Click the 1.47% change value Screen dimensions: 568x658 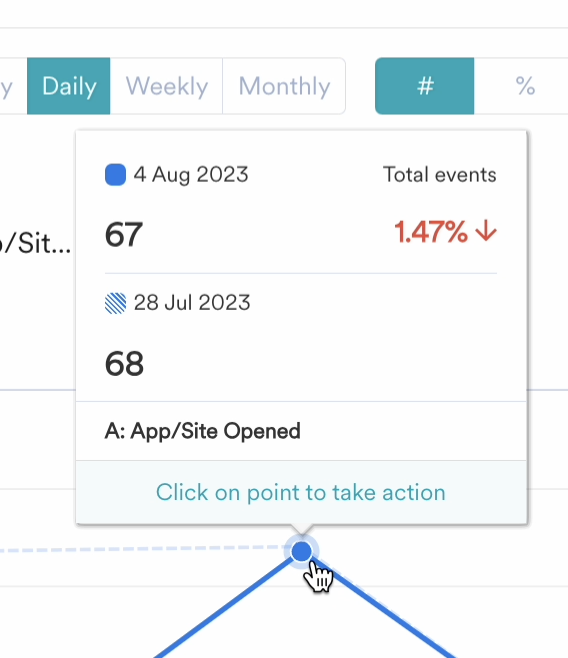point(431,232)
